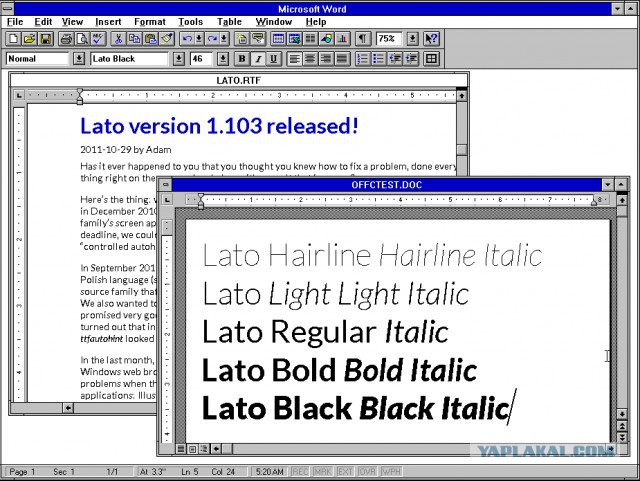Switch OFFCTEST.DOC to Page Layout view button
This screenshot has height=481, width=640.
[192, 449]
